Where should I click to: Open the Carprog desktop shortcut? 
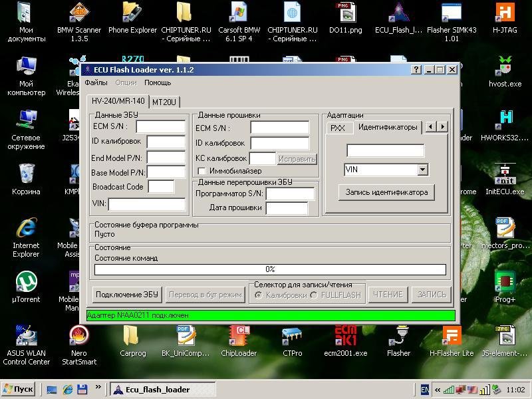[x=132, y=334]
